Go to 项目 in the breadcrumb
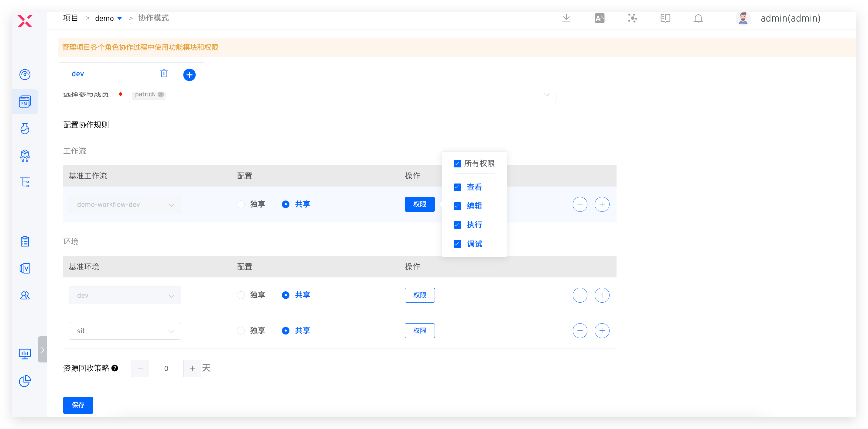 click(70, 18)
